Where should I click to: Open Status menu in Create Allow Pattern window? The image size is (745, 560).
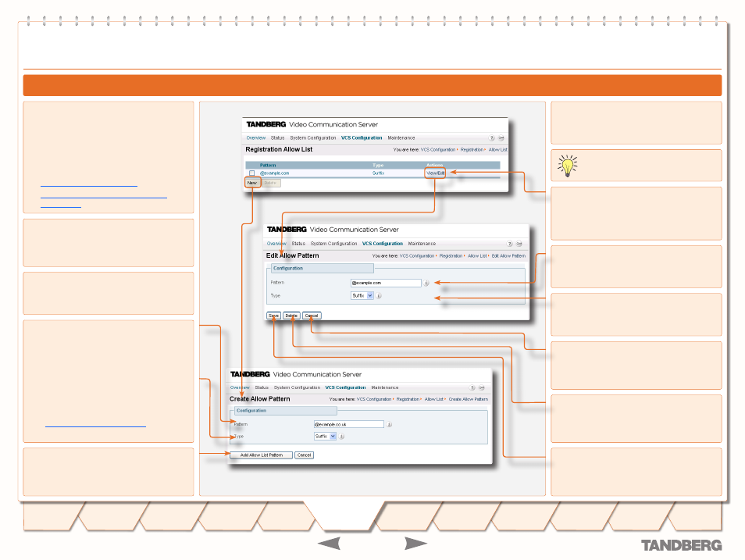click(262, 387)
